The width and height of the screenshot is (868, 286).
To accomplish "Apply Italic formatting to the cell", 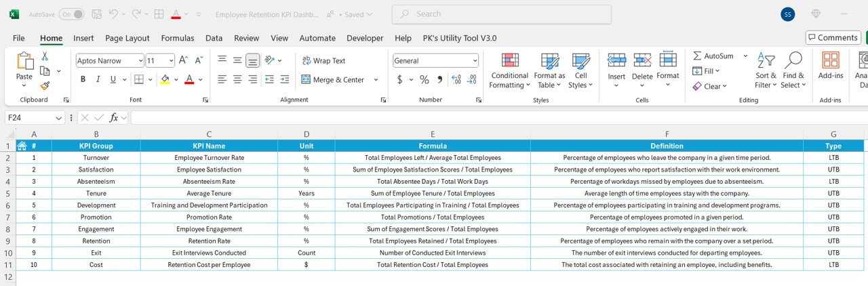I will pyautogui.click(x=98, y=79).
